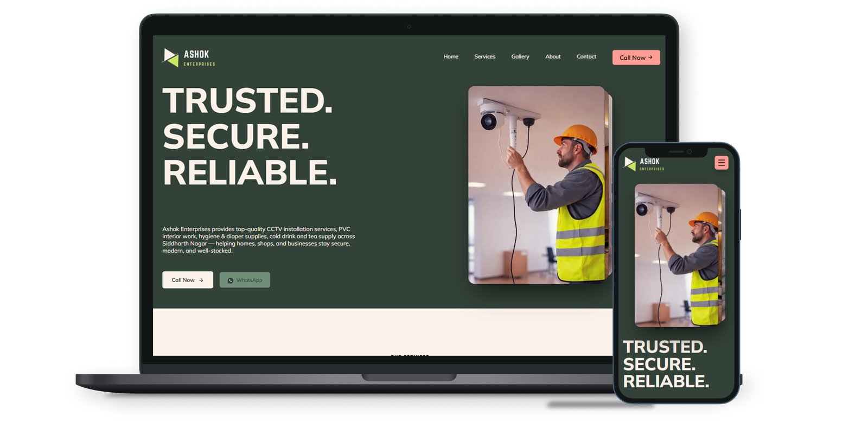This screenshot has height=422, width=868.
Task: Click the arrow inside the pink Call Now button
Action: tap(650, 57)
